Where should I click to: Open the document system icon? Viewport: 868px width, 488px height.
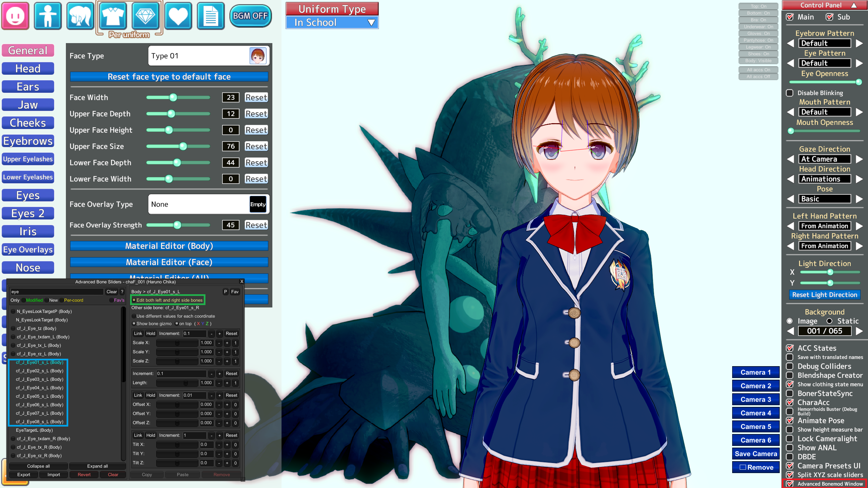(x=211, y=16)
